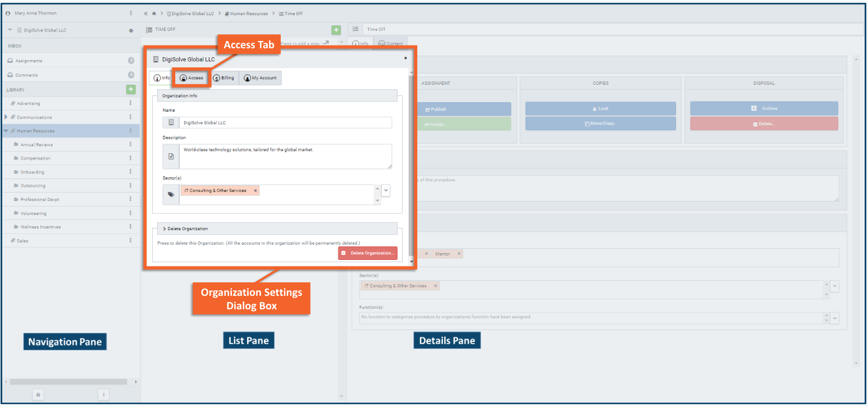Click the Time Off title field in details pane
Image resolution: width=868 pixels, height=407 pixels.
(613, 29)
